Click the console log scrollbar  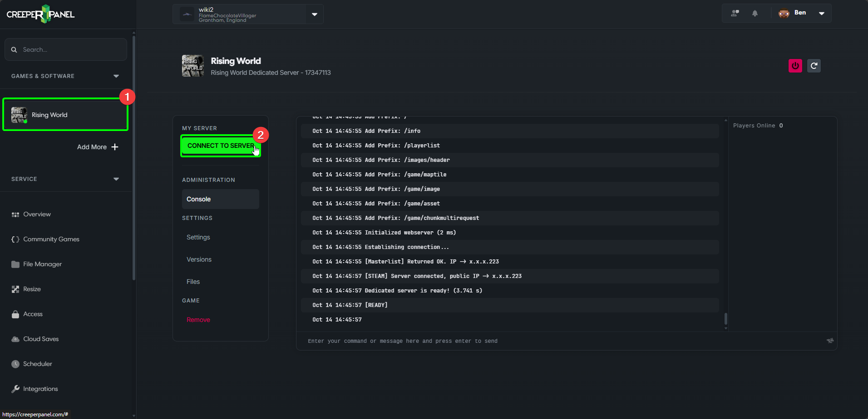725,318
